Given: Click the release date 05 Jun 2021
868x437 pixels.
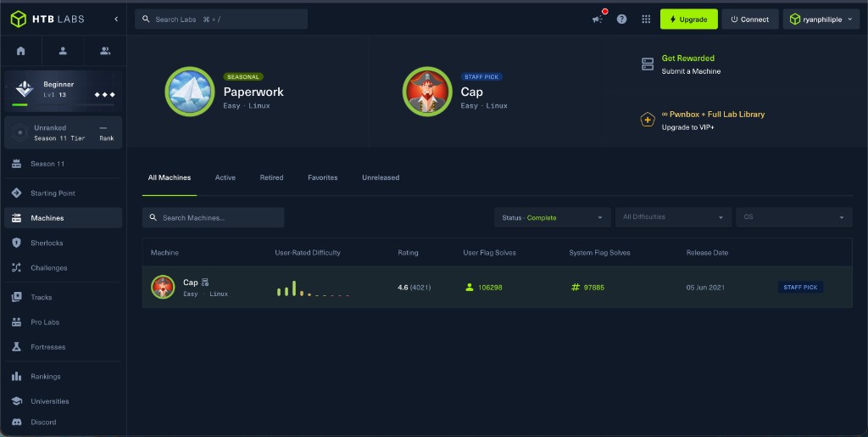Looking at the screenshot, I should [705, 288].
